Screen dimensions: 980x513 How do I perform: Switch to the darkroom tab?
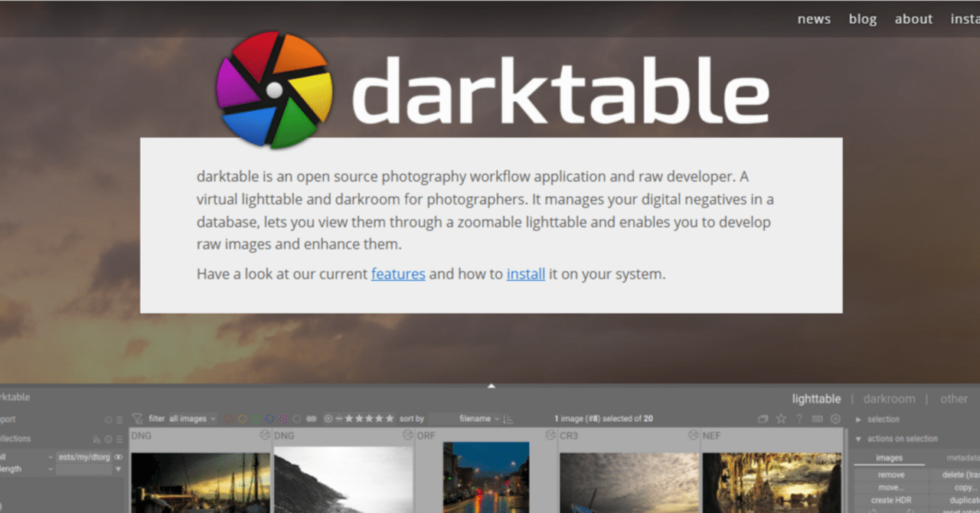click(889, 398)
